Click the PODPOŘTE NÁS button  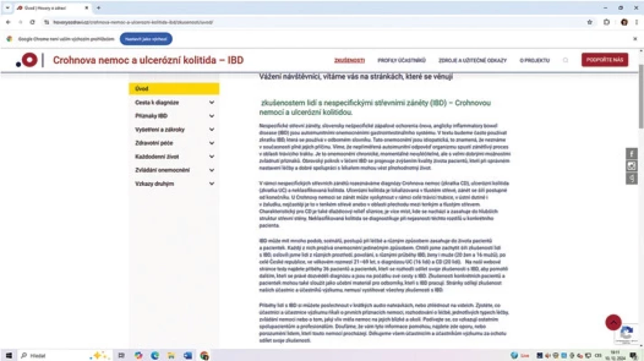click(605, 60)
